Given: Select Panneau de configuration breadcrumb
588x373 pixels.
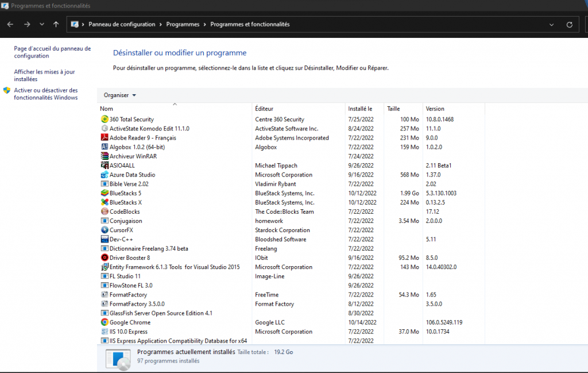Looking at the screenshot, I should (122, 24).
